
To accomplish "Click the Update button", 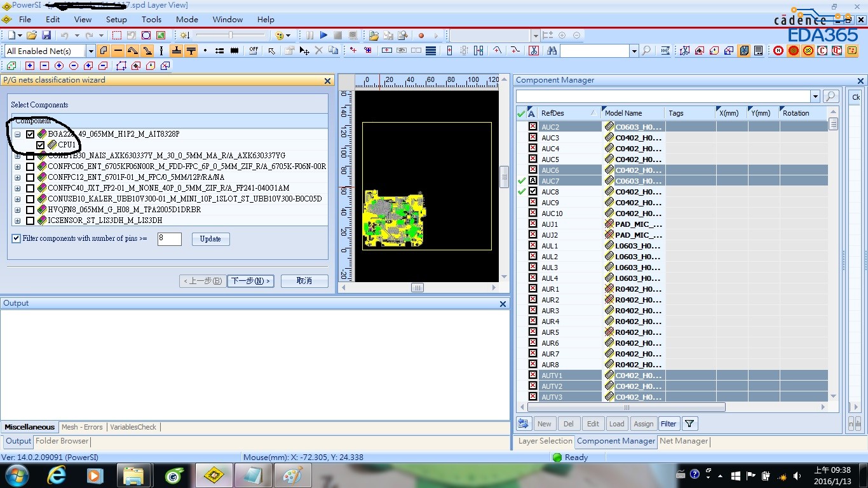I will (210, 239).
